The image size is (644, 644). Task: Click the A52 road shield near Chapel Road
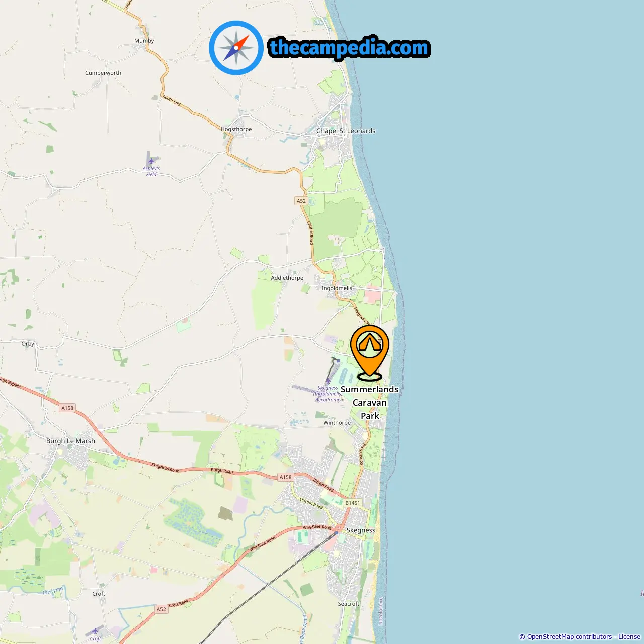(301, 201)
